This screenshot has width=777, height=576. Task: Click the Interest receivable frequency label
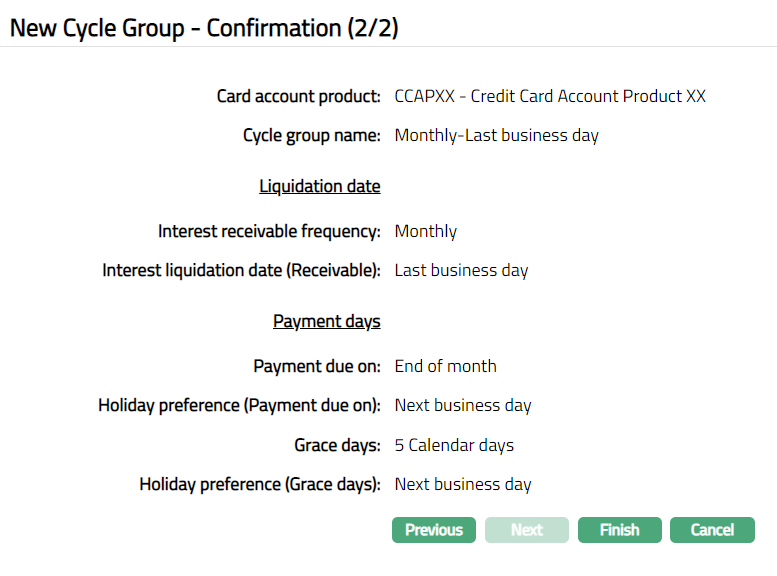(x=269, y=231)
